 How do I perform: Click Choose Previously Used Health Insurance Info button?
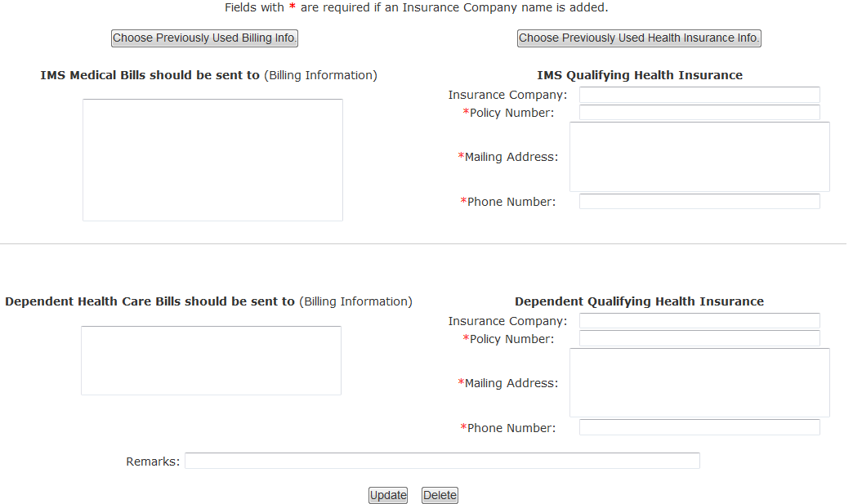(x=639, y=38)
